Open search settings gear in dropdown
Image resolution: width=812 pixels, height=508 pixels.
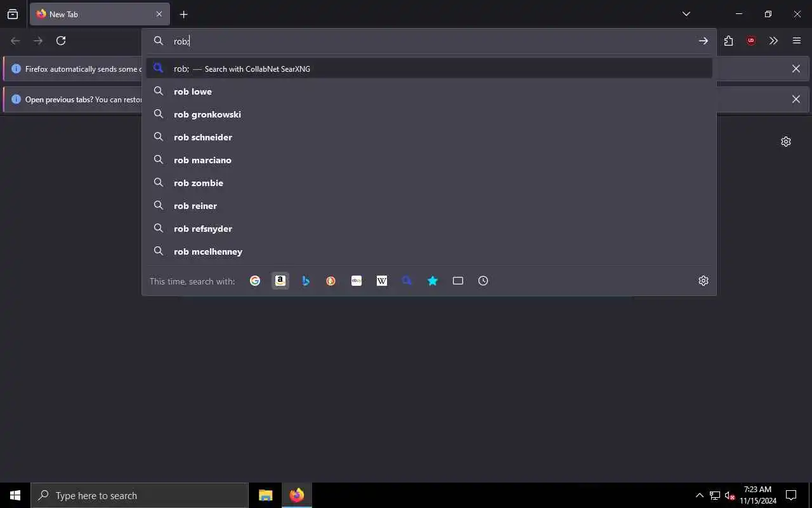coord(704,281)
